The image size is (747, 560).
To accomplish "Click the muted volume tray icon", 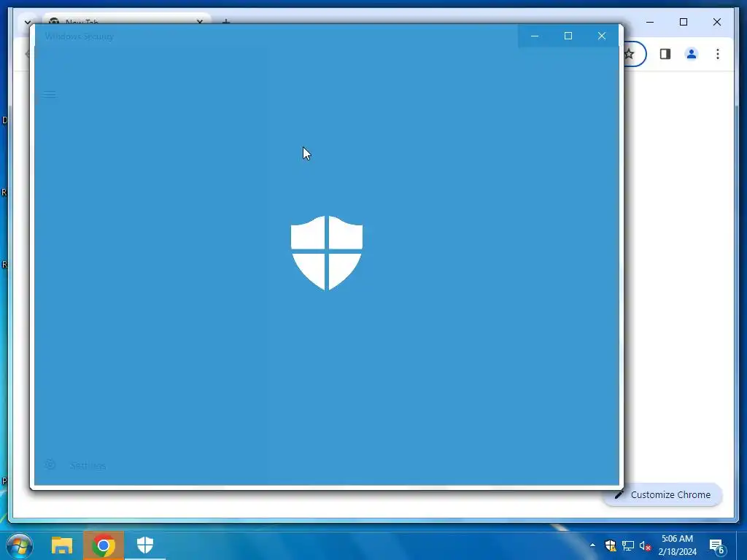I will (x=645, y=545).
